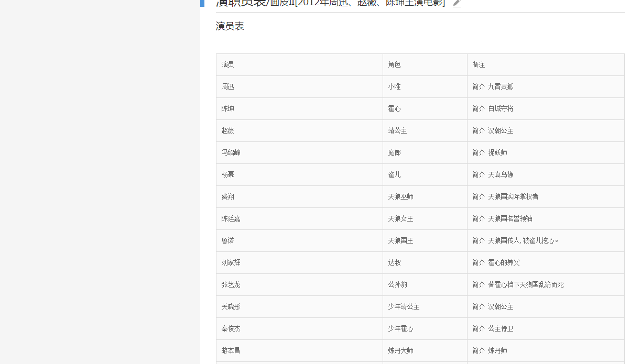Viewport: 630px width, 364px height.
Task: Select actor name 张艺龙
Action: point(231,284)
